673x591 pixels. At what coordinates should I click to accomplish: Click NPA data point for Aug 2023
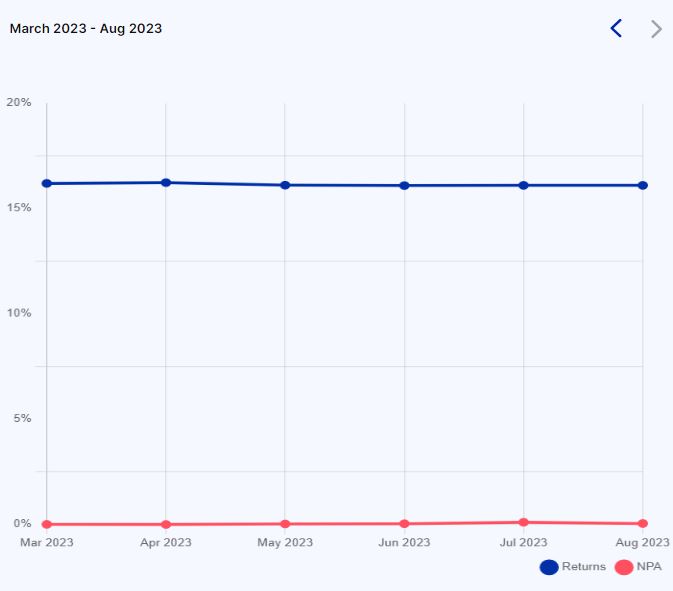tap(643, 523)
